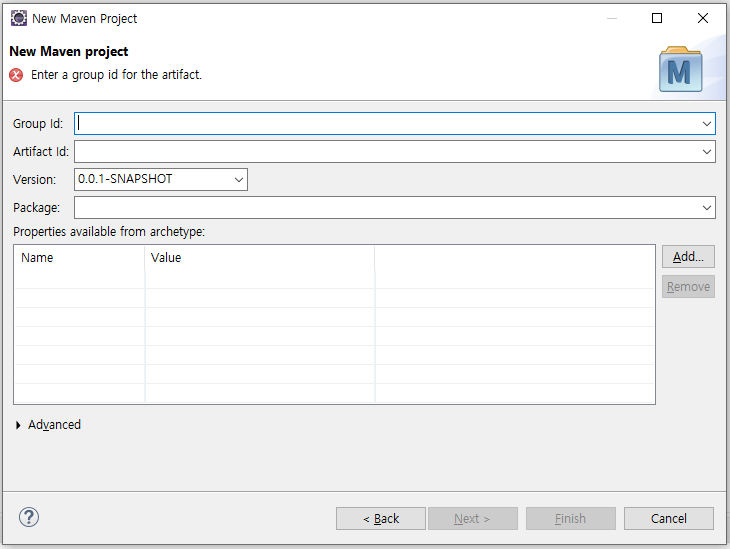The width and height of the screenshot is (730, 549).
Task: Click the Next button
Action: [473, 518]
